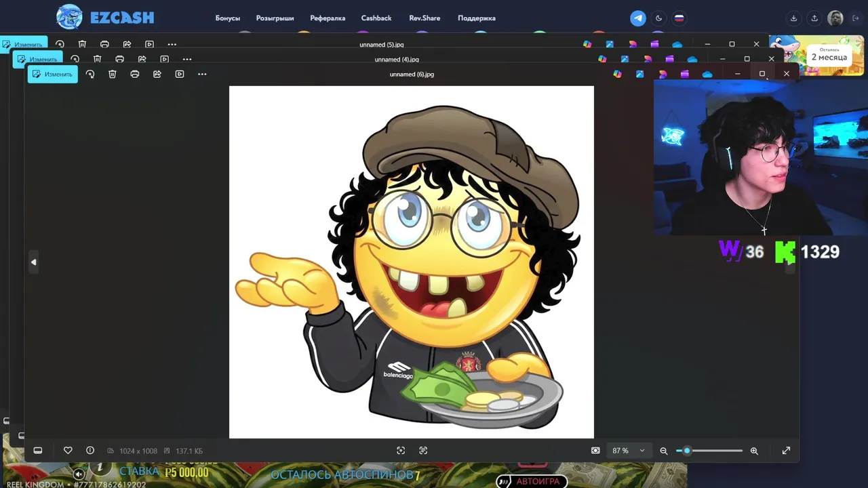Image resolution: width=868 pixels, height=488 pixels.
Task: Click Изменить in unnamed (4).jpg window
Action: click(38, 60)
